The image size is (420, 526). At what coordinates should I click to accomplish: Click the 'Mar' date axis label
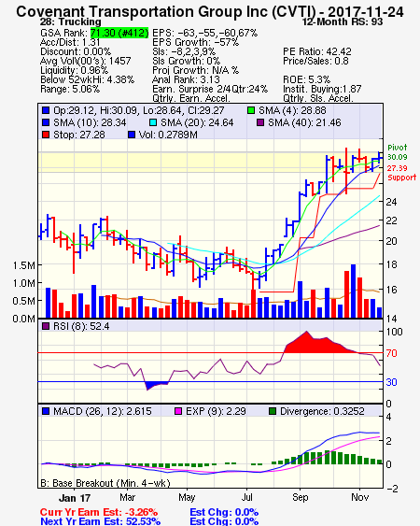pos(127,497)
